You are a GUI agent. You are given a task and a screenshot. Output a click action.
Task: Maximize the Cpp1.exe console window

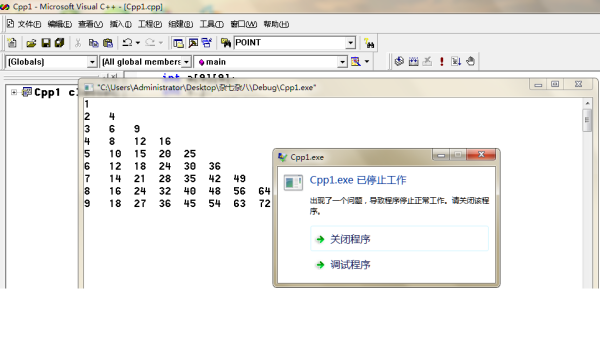[555, 85]
